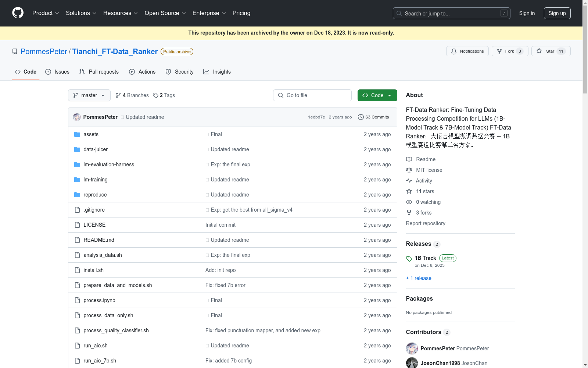Viewport: 588px width, 368px height.
Task: Expand the Solutions menu
Action: coord(81,13)
